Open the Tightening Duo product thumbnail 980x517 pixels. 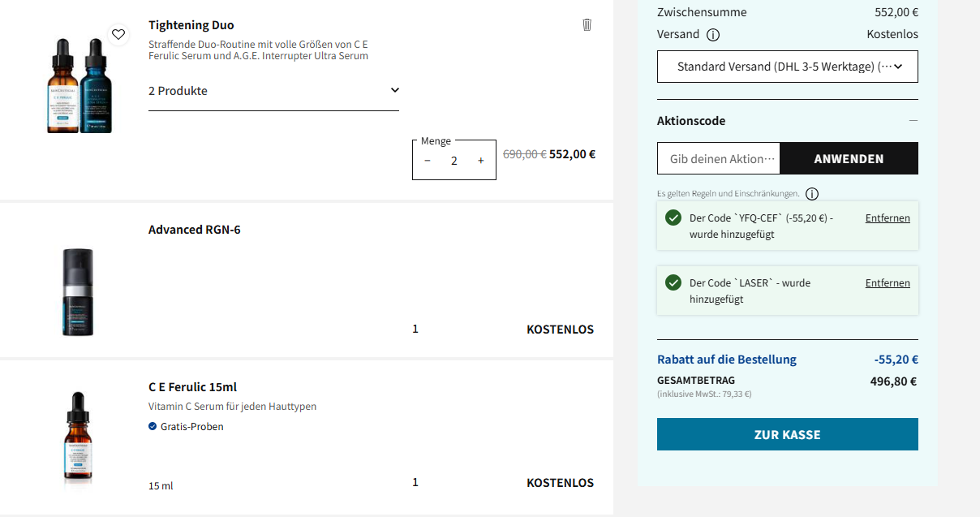coord(80,84)
